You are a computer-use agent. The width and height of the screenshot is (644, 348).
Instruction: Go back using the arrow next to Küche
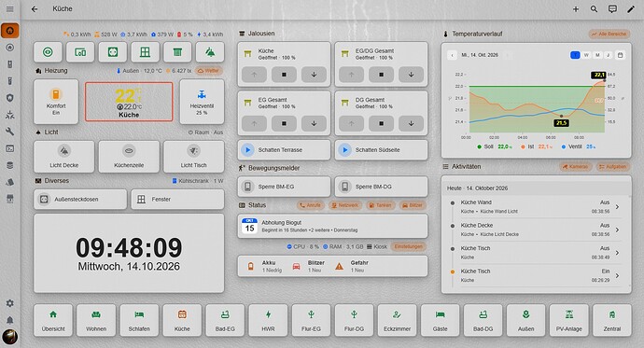(x=35, y=9)
